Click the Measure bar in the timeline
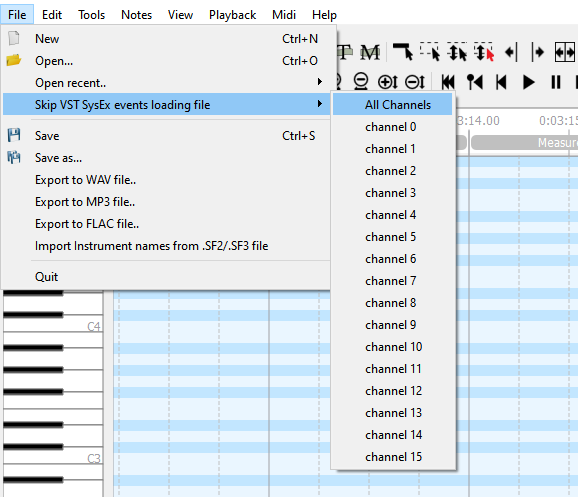 pos(524,142)
